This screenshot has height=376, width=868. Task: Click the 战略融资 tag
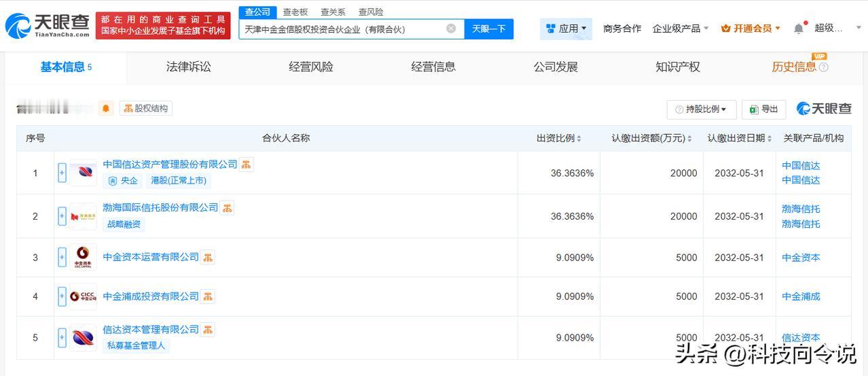pos(124,224)
